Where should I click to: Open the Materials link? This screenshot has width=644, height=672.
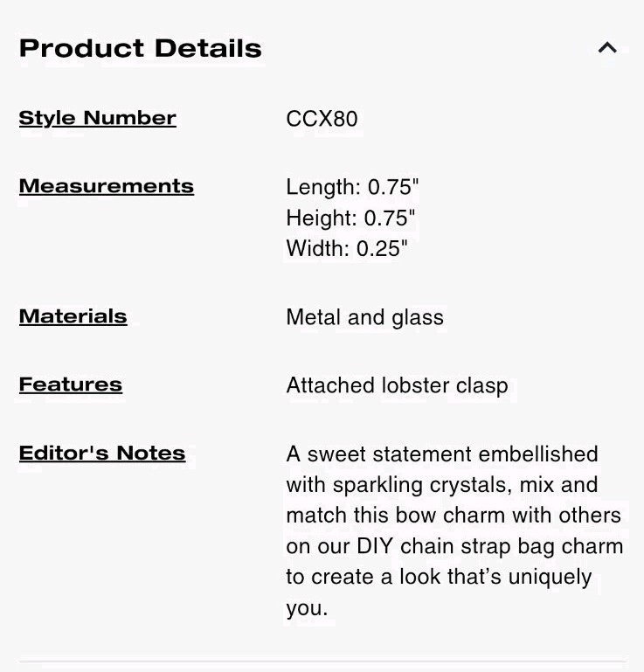pyautogui.click(x=73, y=316)
